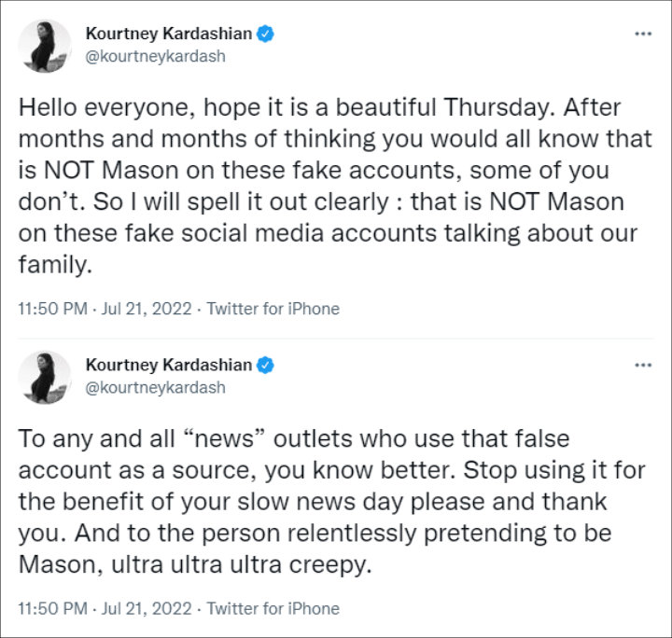
Task: Click the verified badge on the second tweet
Action: pos(265,364)
